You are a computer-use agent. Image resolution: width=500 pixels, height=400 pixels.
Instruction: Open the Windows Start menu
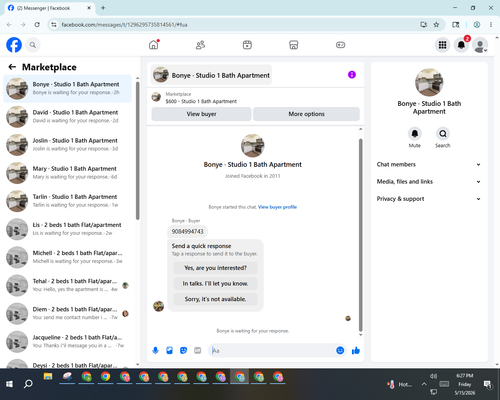click(x=9, y=384)
